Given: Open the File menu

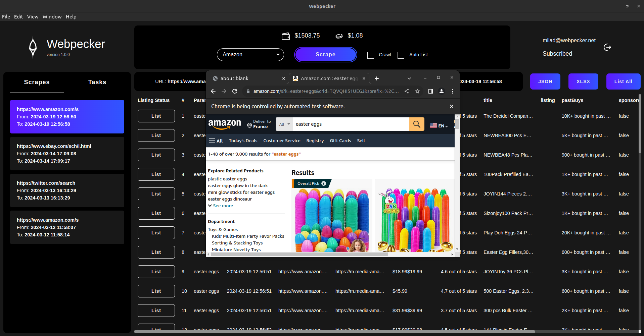Looking at the screenshot, I should pos(6,17).
